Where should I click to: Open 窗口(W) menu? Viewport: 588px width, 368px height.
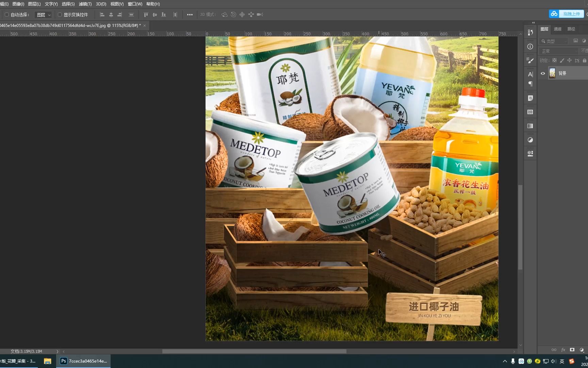coord(135,4)
